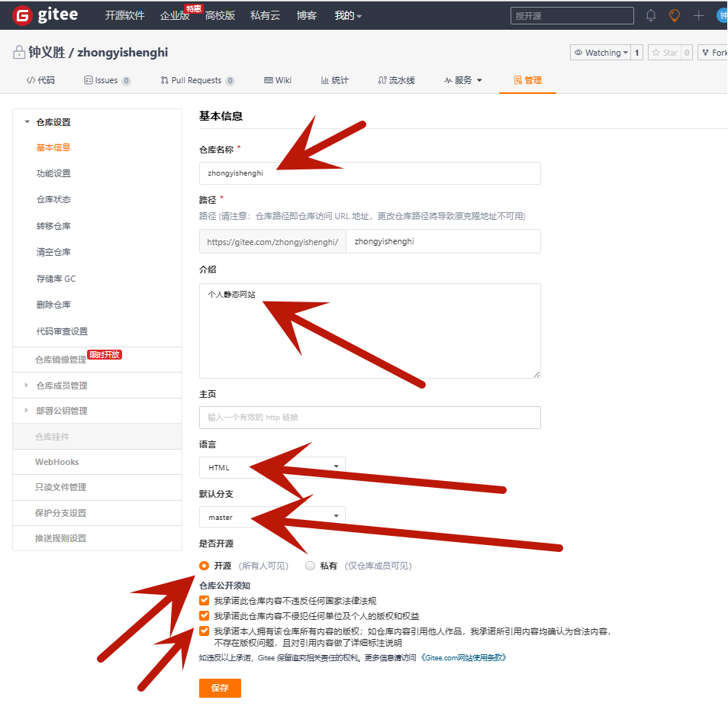The width and height of the screenshot is (728, 710).
Task: Select 清空仓库 in the sidebar
Action: [53, 252]
